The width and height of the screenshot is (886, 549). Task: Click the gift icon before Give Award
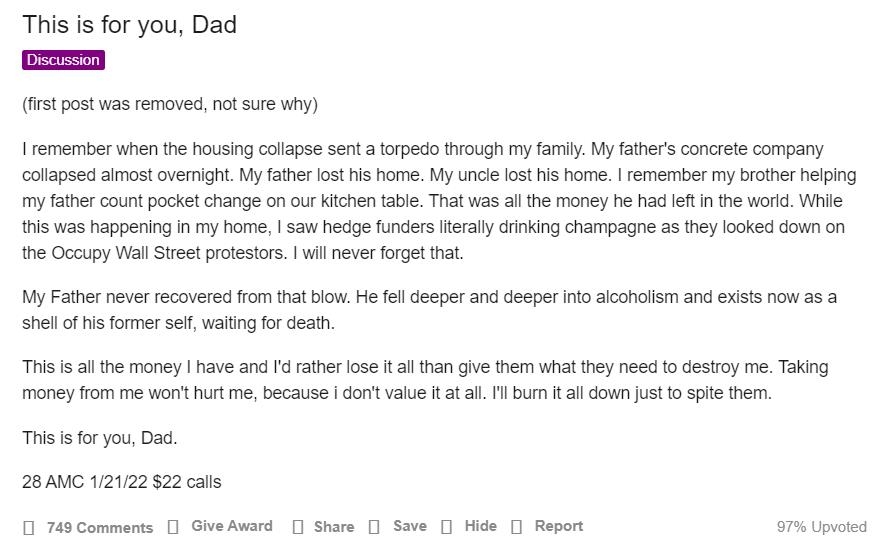(x=173, y=526)
